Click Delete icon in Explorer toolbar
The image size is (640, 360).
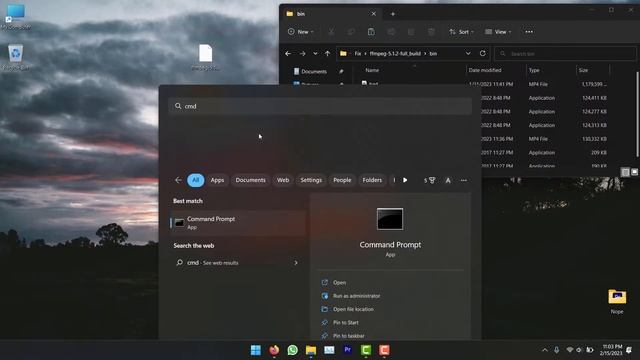[x=431, y=32]
